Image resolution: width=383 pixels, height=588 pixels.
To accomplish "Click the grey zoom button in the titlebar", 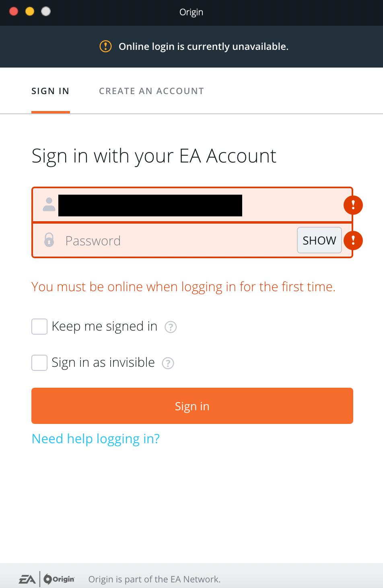I will pyautogui.click(x=45, y=11).
